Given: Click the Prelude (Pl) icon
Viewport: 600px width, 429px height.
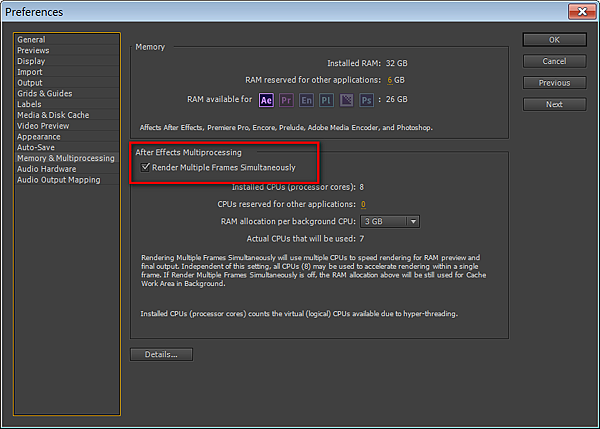Looking at the screenshot, I should [x=326, y=100].
